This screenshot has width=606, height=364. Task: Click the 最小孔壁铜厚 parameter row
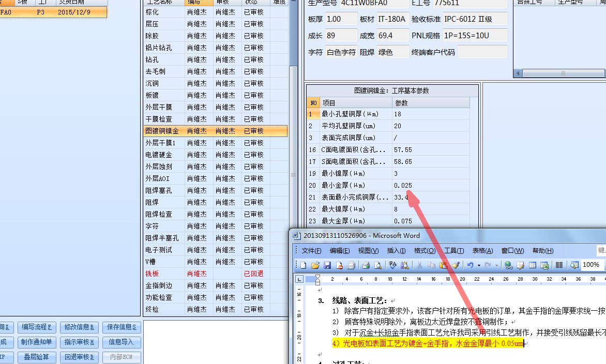(x=388, y=114)
